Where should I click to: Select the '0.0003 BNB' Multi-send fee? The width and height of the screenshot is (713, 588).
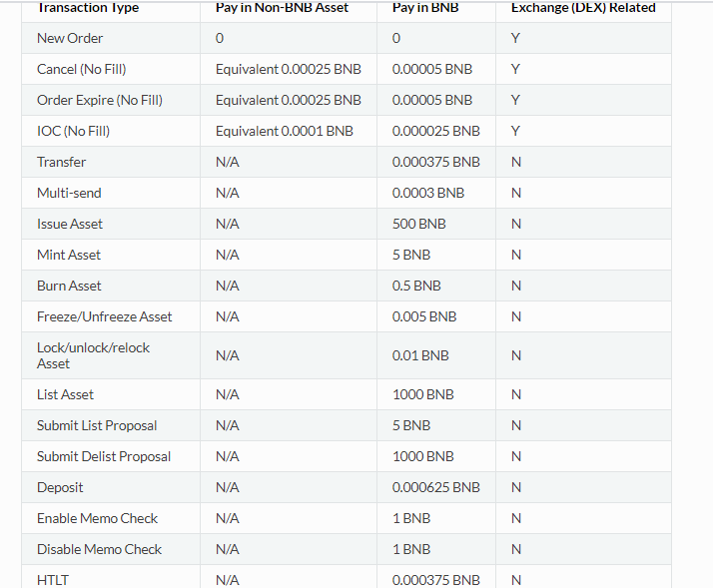pyautogui.click(x=428, y=193)
